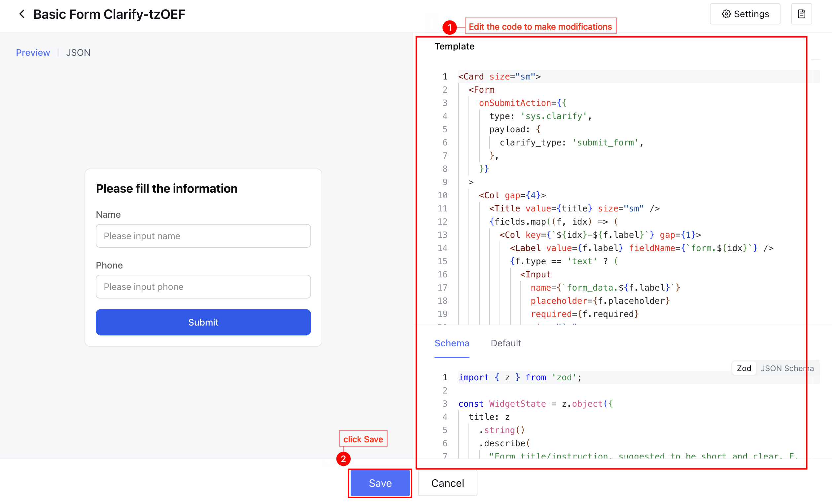This screenshot has height=504, width=832.
Task: Focus the Phone input field
Action: point(203,286)
